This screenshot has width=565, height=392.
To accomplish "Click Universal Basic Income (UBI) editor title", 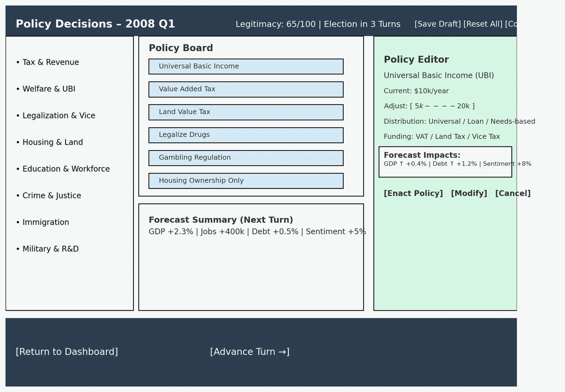I will coord(439,76).
